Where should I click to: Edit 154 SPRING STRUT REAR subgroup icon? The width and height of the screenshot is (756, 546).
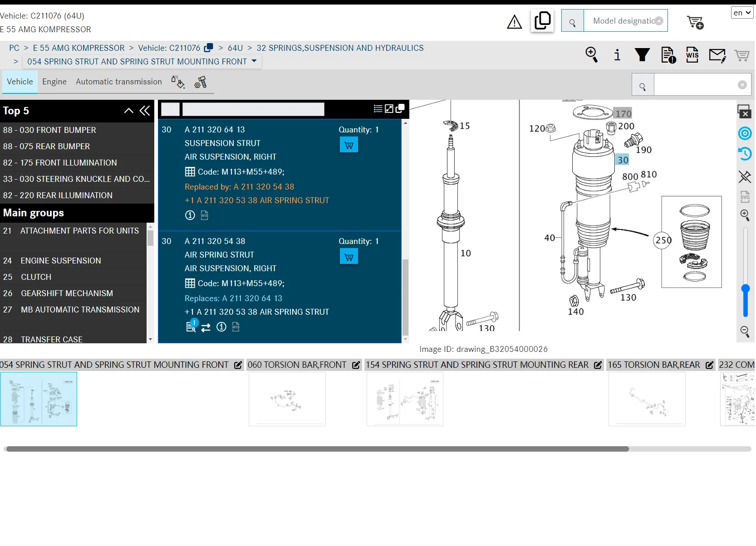[x=598, y=365]
